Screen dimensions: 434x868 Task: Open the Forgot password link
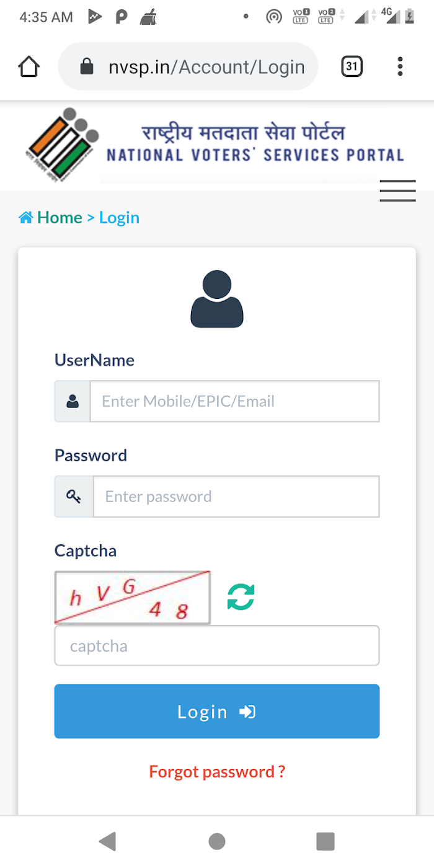pos(217,772)
